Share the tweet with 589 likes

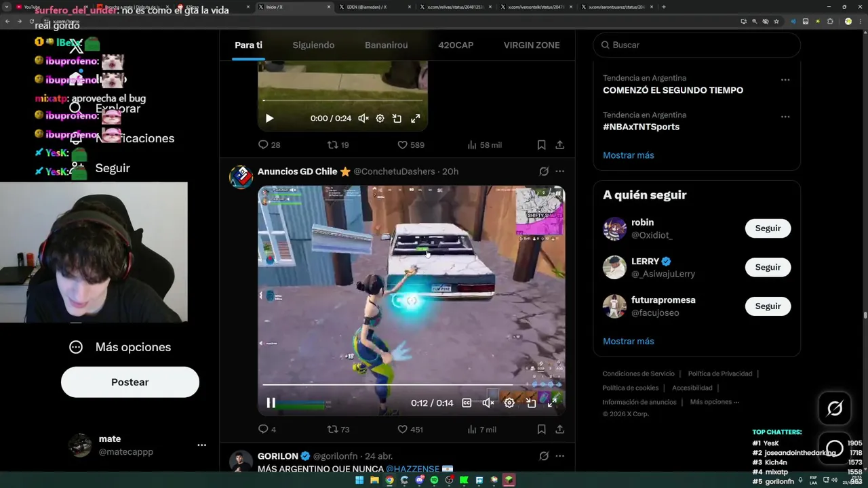click(559, 145)
